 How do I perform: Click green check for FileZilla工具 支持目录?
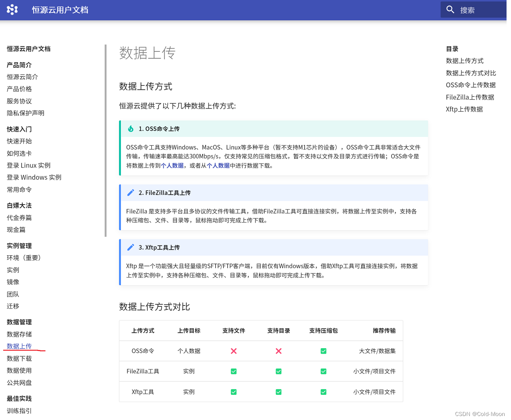[x=279, y=371]
